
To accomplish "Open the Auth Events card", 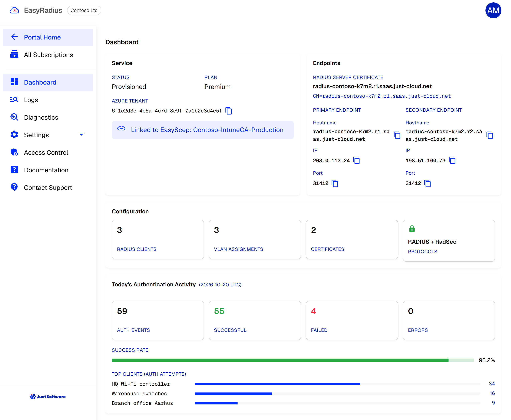I will pos(158,320).
